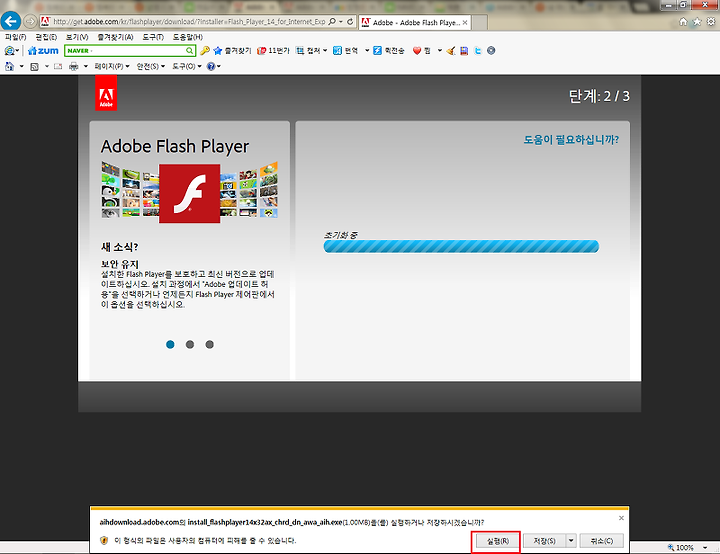Click the Home icon in the command bar

click(9, 66)
